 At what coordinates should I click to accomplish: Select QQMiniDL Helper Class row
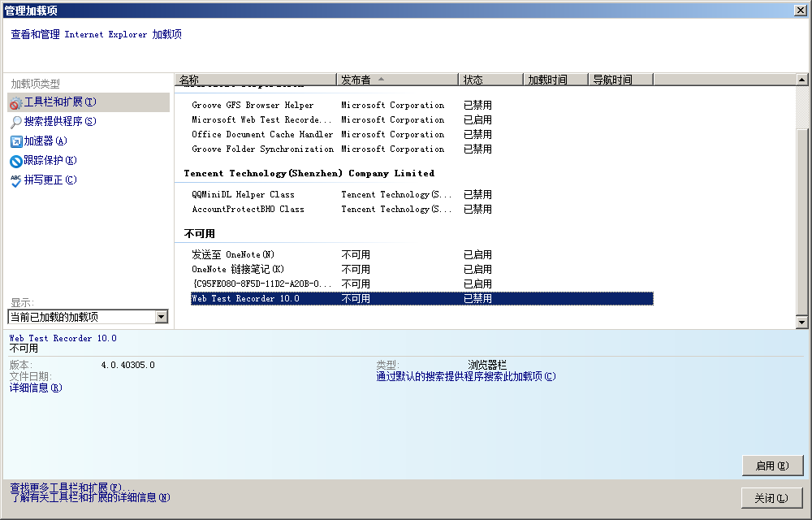click(x=422, y=195)
